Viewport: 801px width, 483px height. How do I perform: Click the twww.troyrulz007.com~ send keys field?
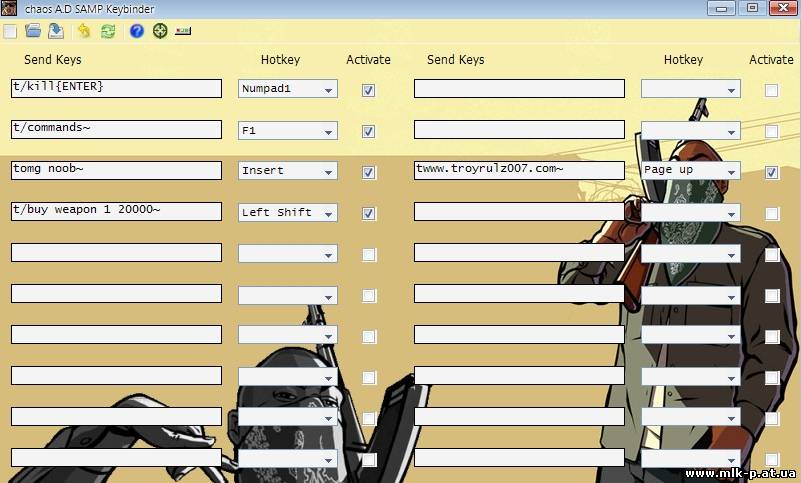pos(520,170)
